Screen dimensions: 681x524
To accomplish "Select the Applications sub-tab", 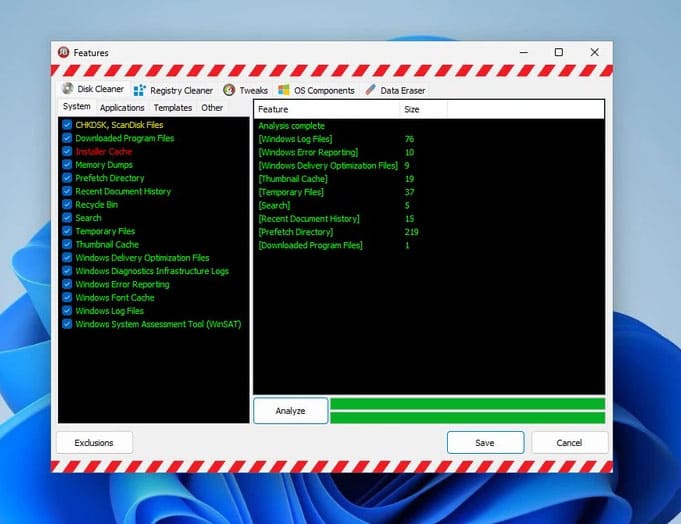I will pos(122,108).
